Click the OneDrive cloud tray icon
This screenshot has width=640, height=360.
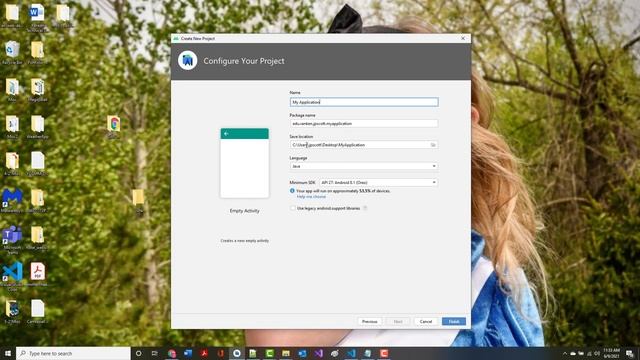573,353
